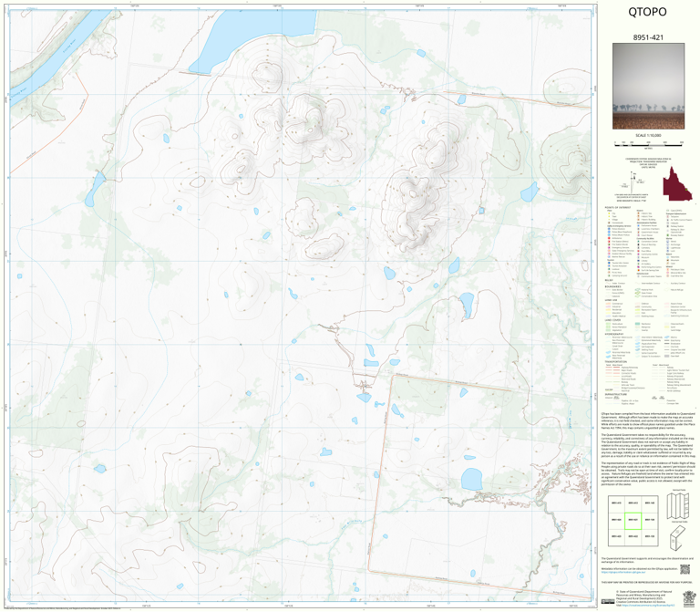Screen dimensions: 700x612
Task: Click the scale bar graphic
Action: (x=648, y=143)
